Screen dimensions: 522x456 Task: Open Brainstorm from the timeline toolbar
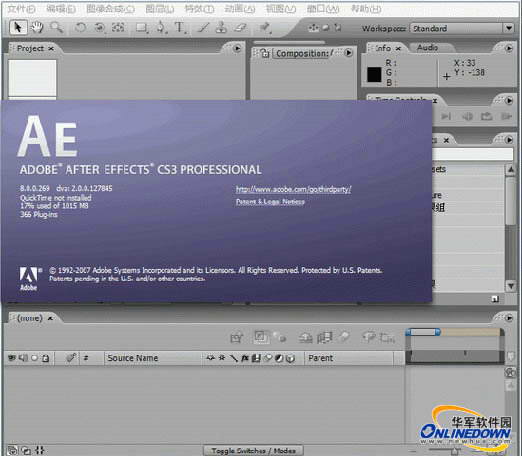(x=370, y=337)
